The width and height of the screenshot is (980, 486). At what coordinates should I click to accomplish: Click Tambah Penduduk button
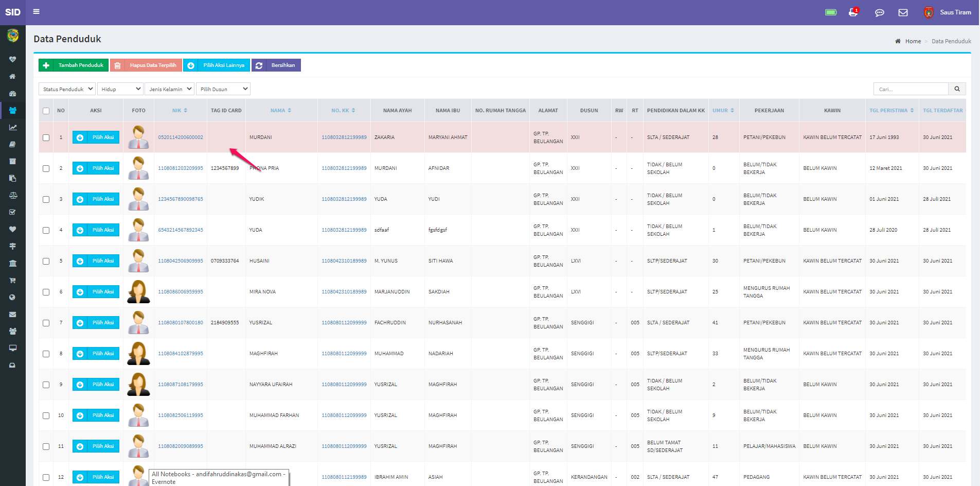(x=74, y=65)
